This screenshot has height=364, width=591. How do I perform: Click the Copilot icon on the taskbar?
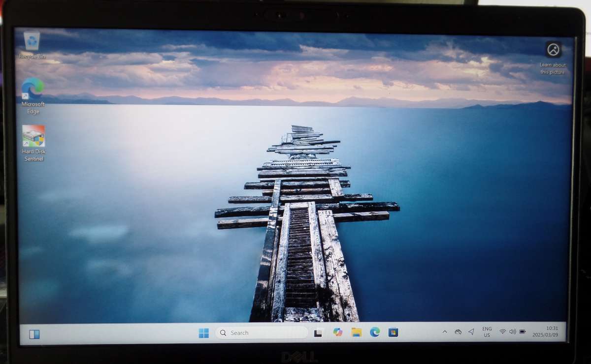(x=337, y=333)
